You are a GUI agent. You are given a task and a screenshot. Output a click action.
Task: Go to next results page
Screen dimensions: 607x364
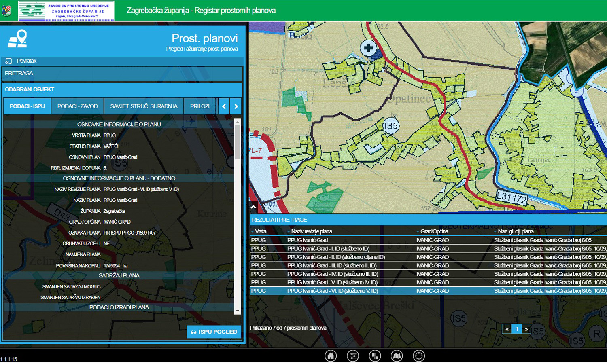526,329
